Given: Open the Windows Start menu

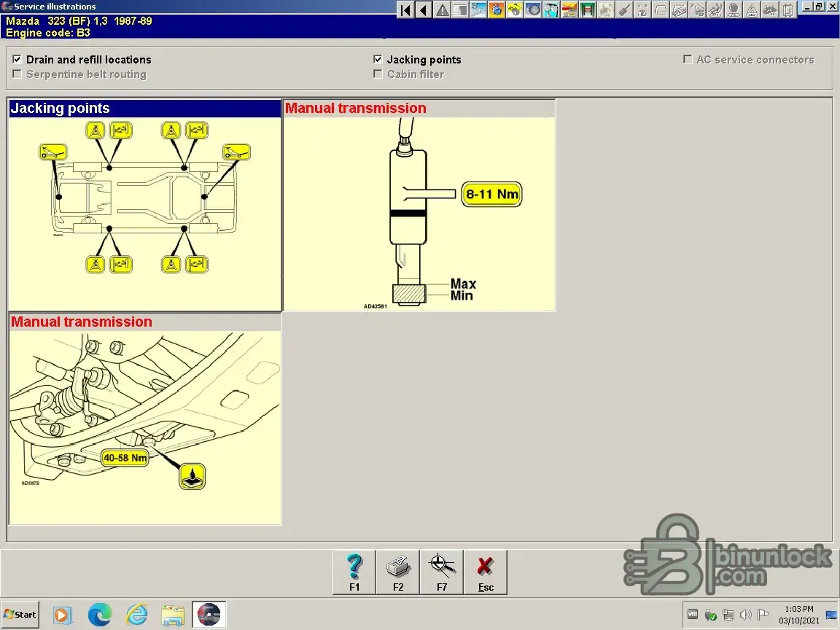Looking at the screenshot, I should tap(20, 615).
